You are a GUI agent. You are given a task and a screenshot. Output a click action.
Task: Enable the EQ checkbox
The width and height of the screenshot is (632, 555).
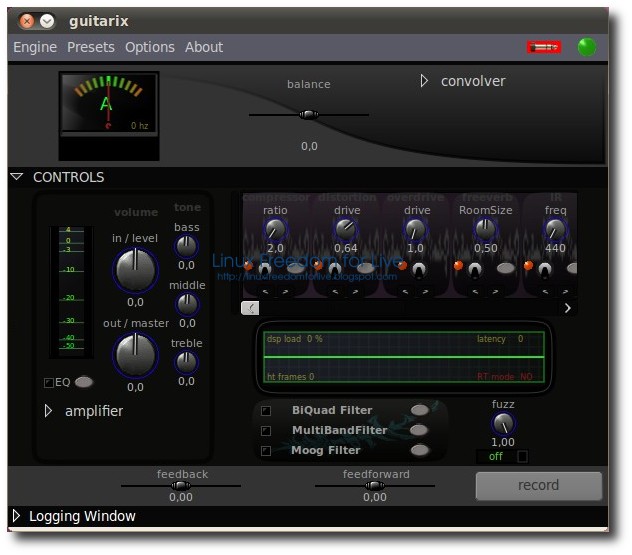(49, 382)
